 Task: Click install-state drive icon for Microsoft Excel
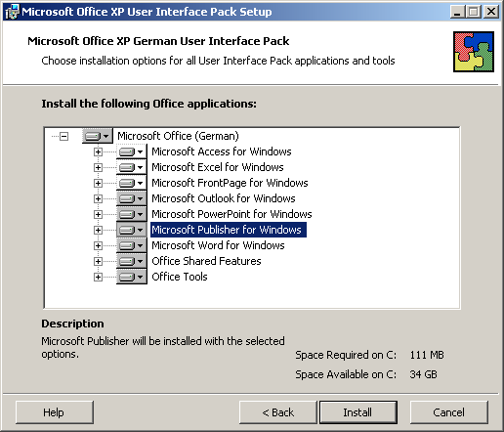pos(132,167)
